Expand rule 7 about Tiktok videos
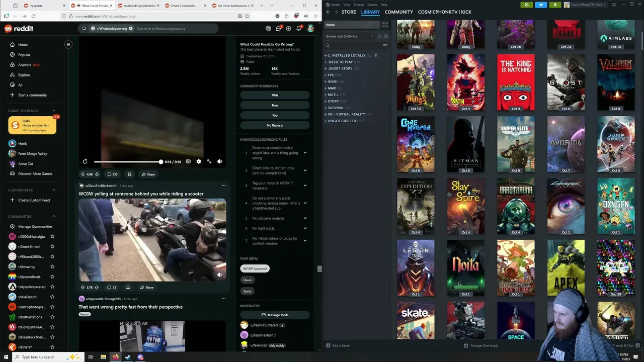Image resolution: width=644 pixels, height=362 pixels. click(305, 241)
